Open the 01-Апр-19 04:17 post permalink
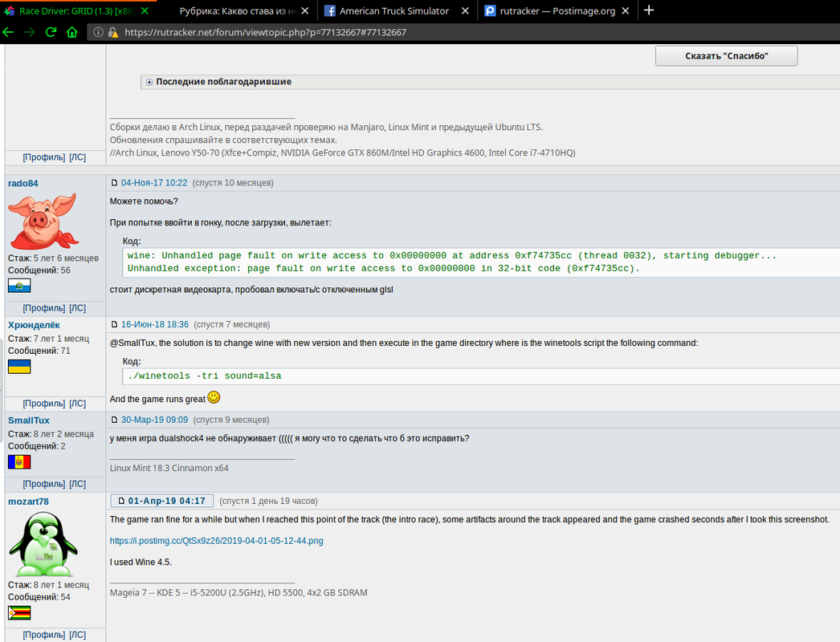840x642 pixels. click(x=166, y=502)
